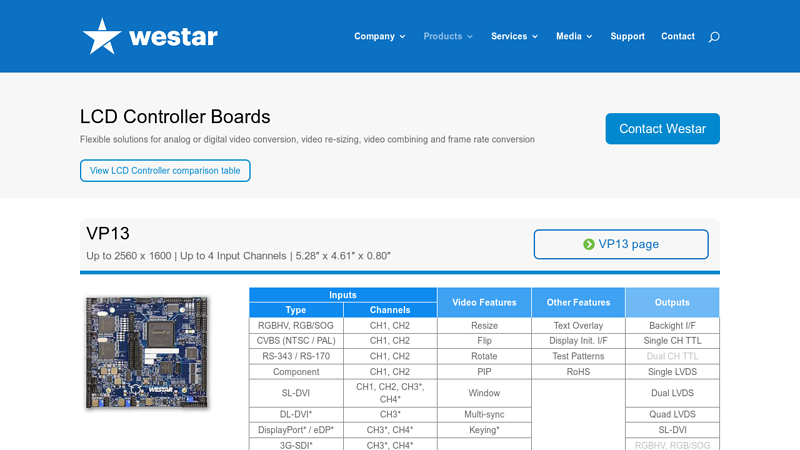Click the DisplayPort* / eDP* cell
The width and height of the screenshot is (800, 450).
coord(296,430)
